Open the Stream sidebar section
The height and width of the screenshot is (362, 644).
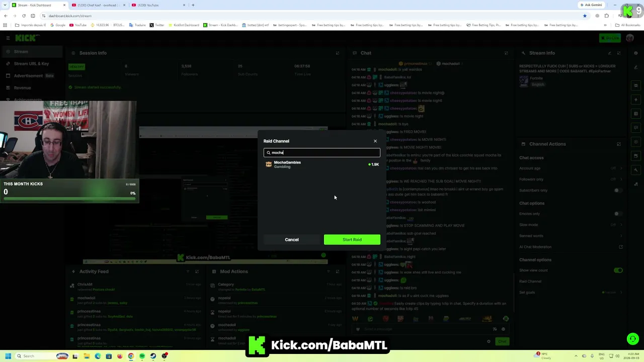[x=32, y=52]
